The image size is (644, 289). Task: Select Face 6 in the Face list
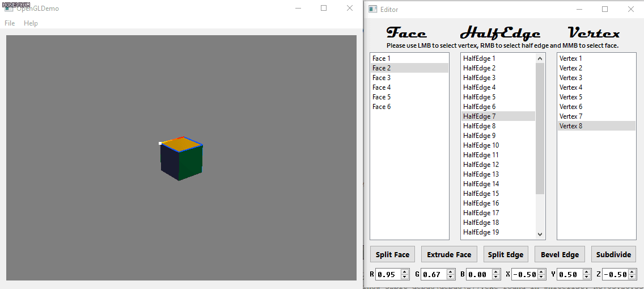pyautogui.click(x=409, y=107)
